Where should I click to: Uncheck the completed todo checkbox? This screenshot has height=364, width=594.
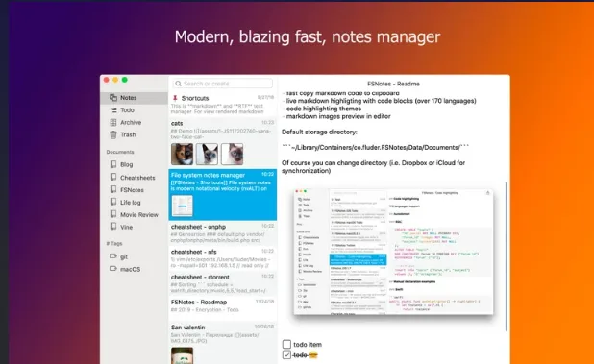click(x=286, y=355)
